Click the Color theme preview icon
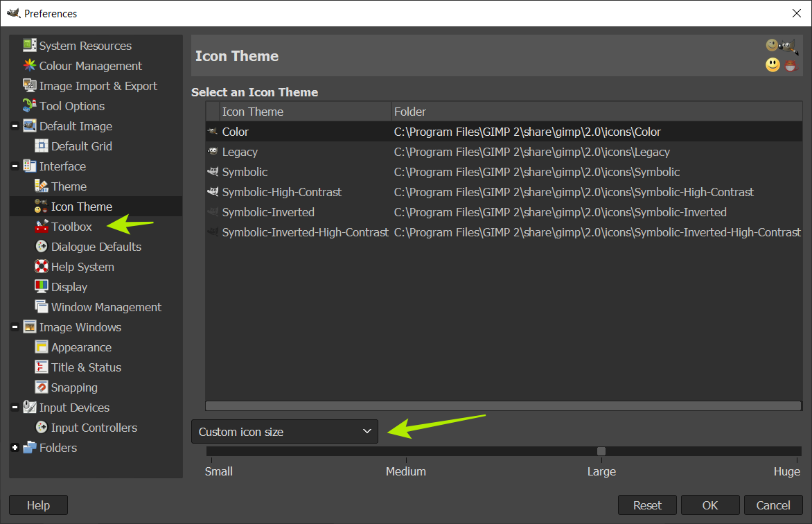Screen dimensions: 812x524 point(212,132)
